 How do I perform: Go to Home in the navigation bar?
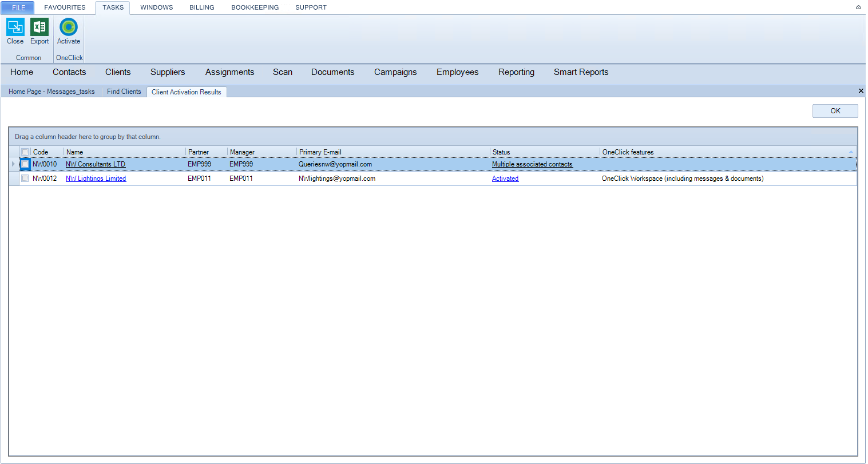[22, 72]
